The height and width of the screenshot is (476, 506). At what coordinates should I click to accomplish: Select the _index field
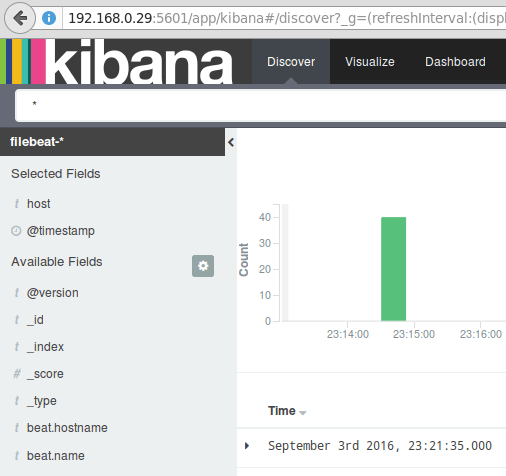tap(45, 347)
